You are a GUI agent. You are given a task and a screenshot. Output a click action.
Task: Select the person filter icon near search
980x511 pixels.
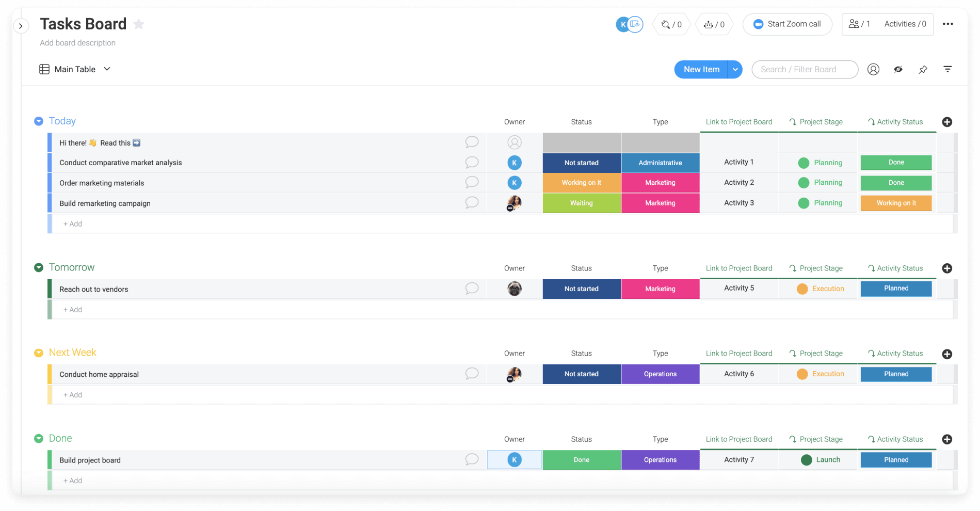873,69
